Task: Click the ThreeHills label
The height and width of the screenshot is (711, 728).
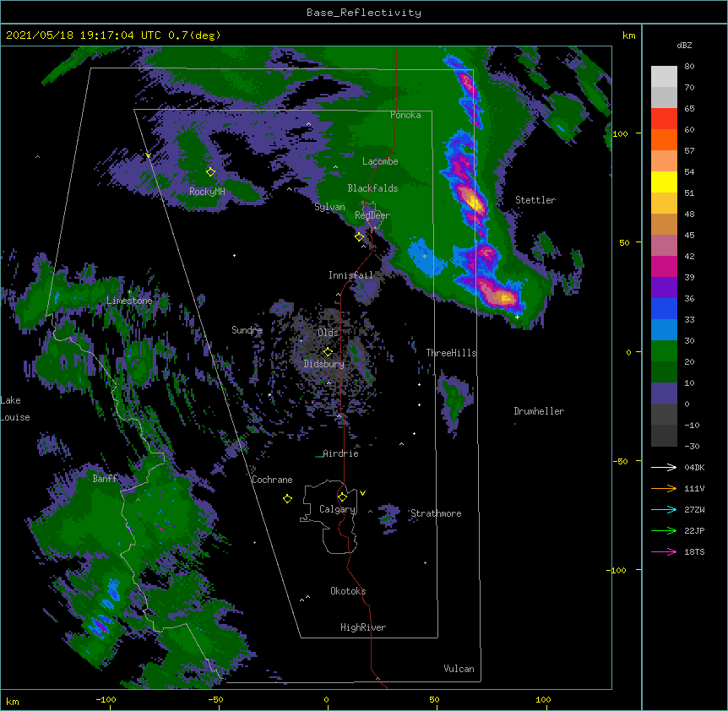Action: pos(451,353)
